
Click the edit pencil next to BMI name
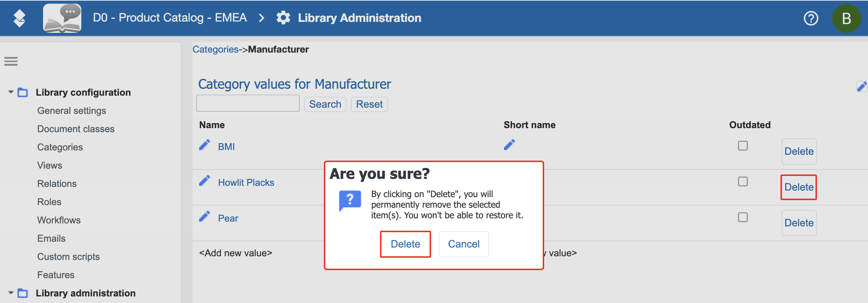[x=205, y=145]
